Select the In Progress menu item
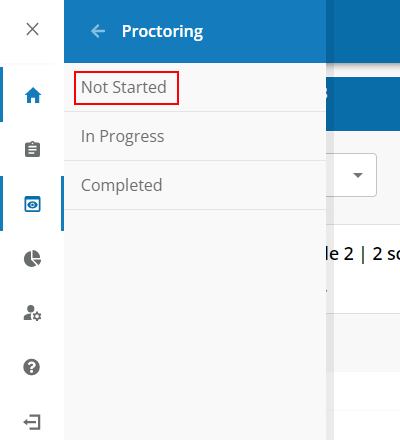 pyautogui.click(x=195, y=136)
